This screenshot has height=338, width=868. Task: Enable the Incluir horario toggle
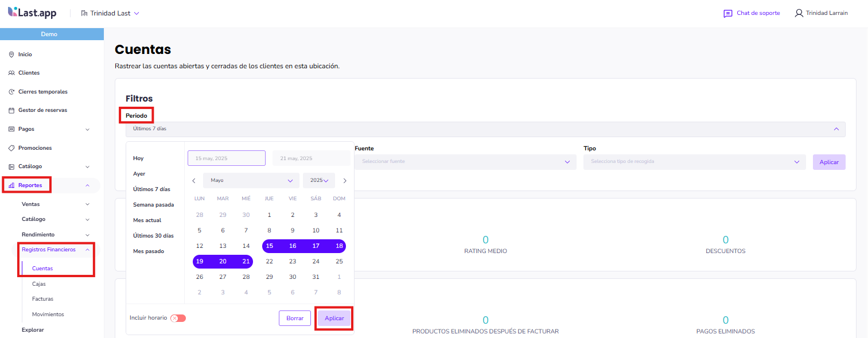pos(178,318)
